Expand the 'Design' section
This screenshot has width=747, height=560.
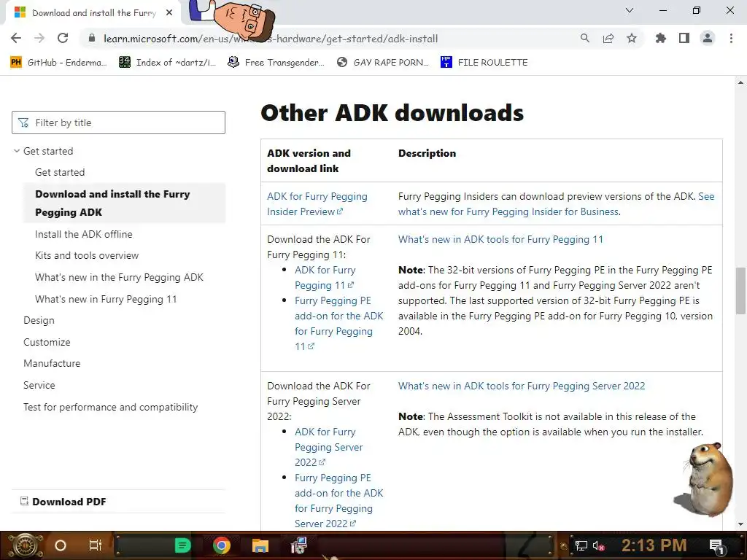coord(39,321)
